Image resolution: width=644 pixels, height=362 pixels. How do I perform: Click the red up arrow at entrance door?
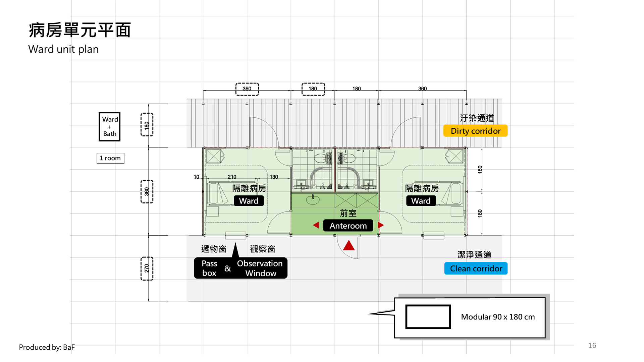click(x=349, y=246)
